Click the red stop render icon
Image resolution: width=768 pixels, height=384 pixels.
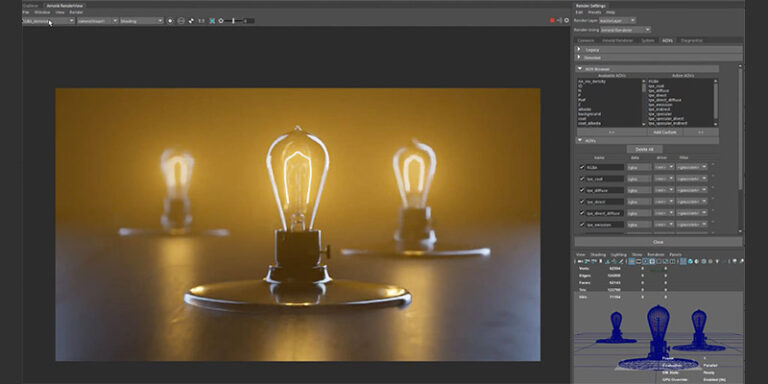[x=552, y=20]
